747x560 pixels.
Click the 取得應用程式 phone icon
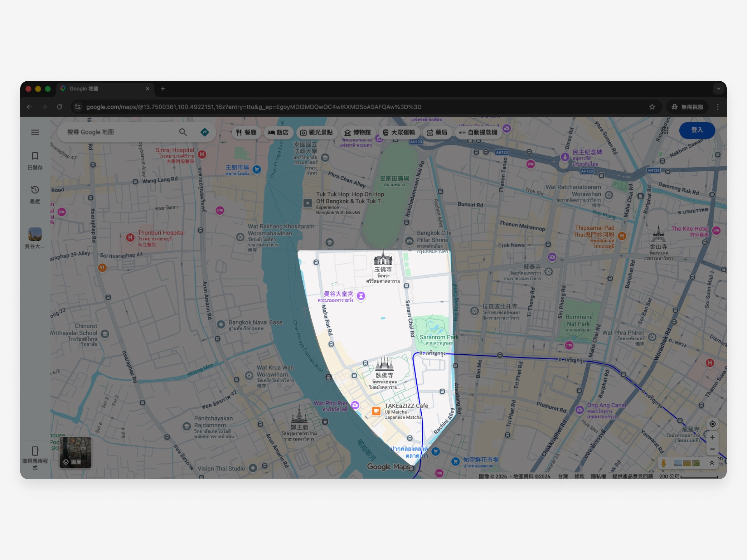pyautogui.click(x=35, y=451)
